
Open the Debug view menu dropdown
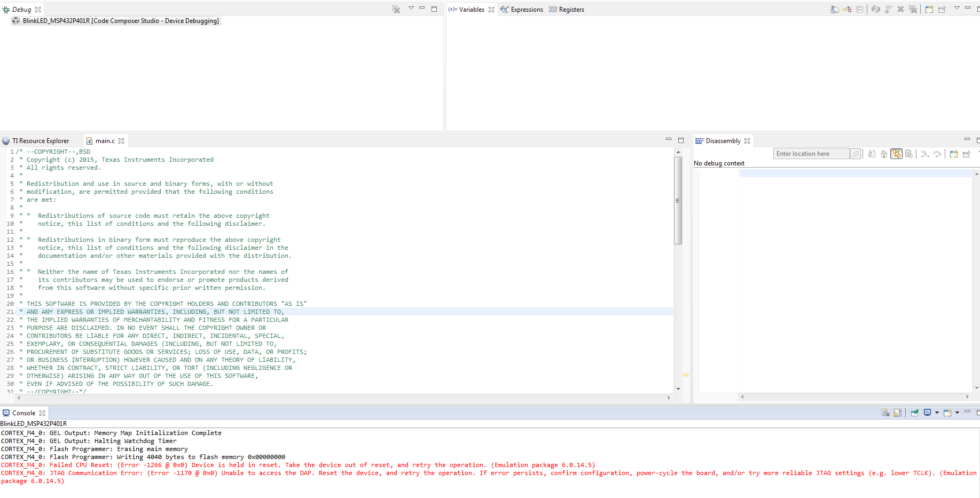click(411, 8)
